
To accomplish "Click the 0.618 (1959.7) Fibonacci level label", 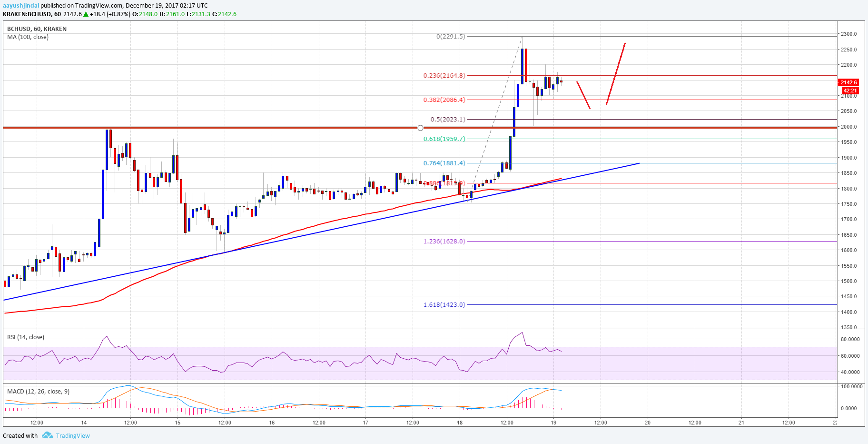I will click(444, 139).
